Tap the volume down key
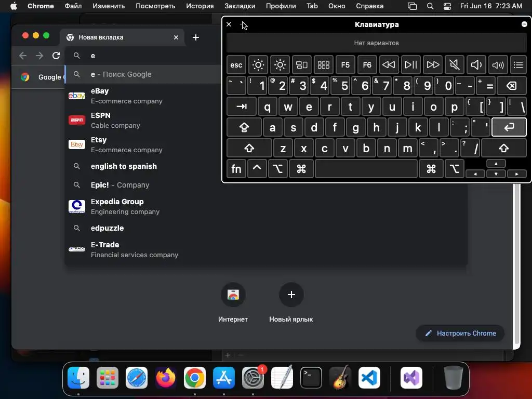This screenshot has height=399, width=532. pyautogui.click(x=476, y=65)
